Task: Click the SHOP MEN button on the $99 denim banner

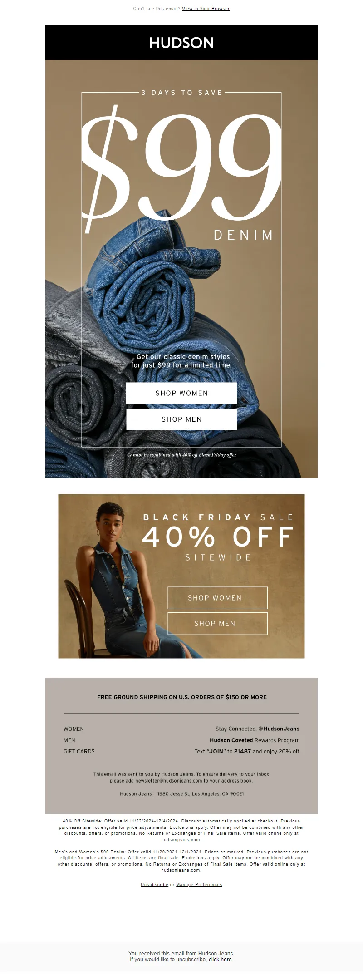Action: click(x=181, y=419)
